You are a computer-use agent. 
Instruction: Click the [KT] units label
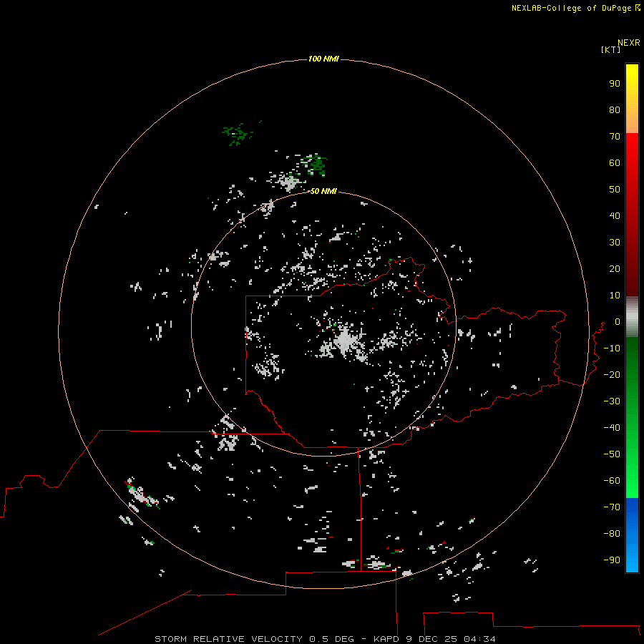(610, 49)
